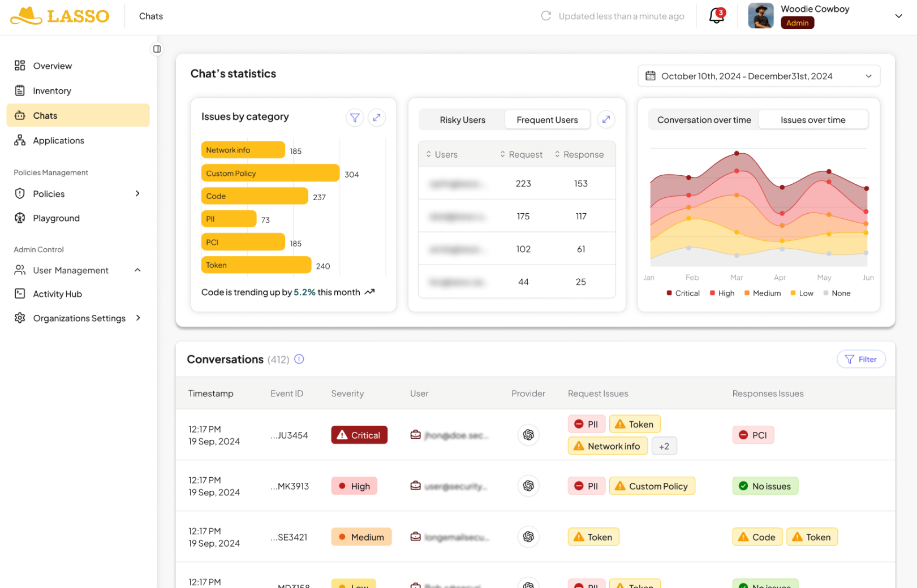Open the notifications bell

[x=716, y=16]
